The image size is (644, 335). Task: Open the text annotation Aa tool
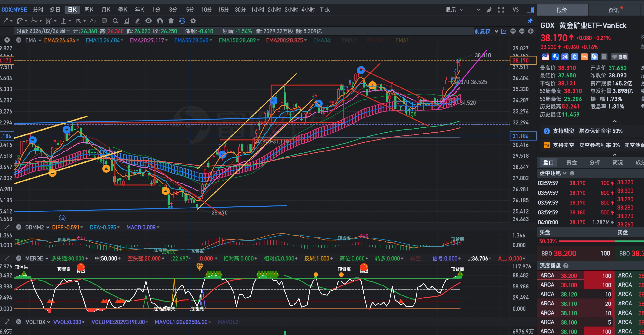click(x=93, y=21)
